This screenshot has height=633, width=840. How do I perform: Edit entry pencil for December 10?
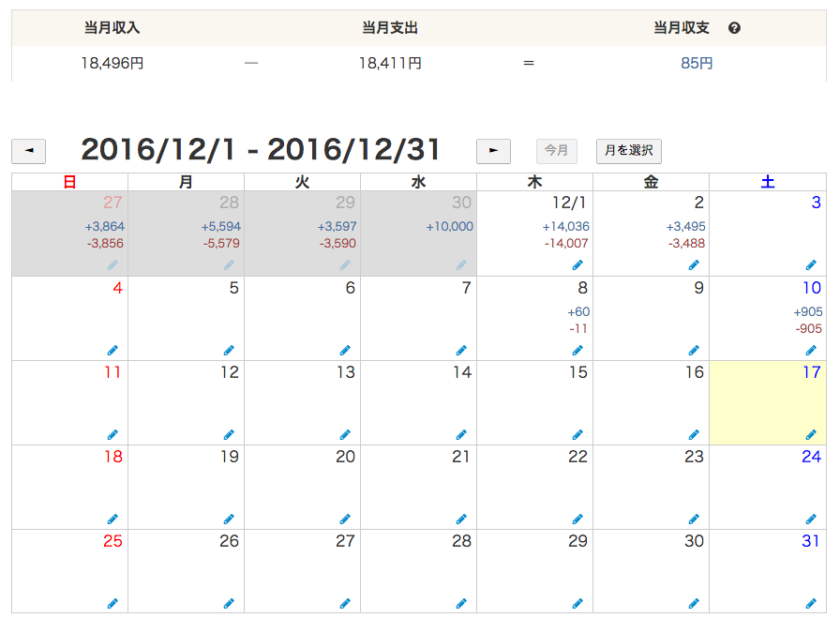tap(811, 351)
